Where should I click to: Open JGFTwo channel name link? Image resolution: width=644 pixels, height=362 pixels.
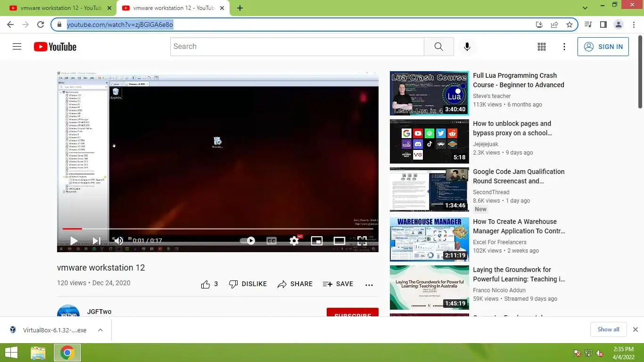point(99,312)
